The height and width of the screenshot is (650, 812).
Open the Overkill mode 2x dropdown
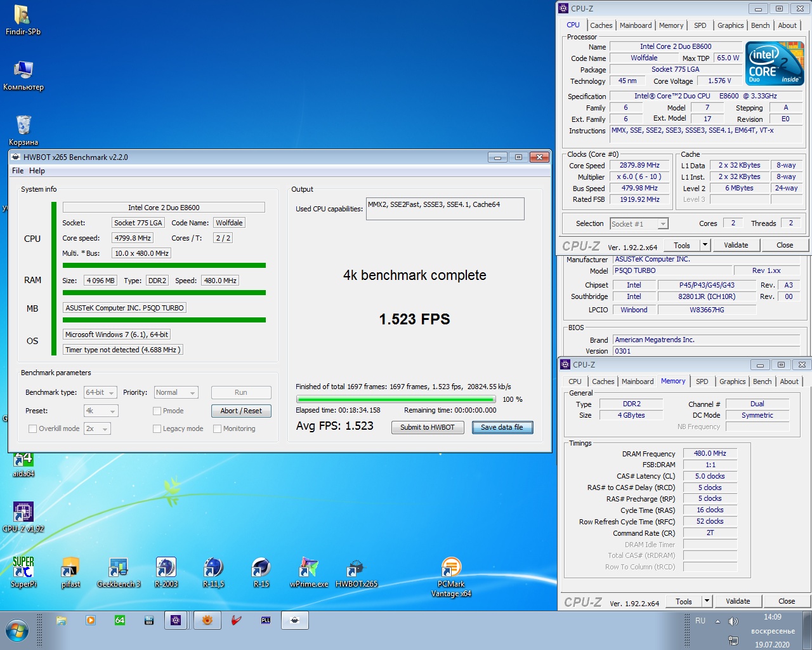pos(97,428)
